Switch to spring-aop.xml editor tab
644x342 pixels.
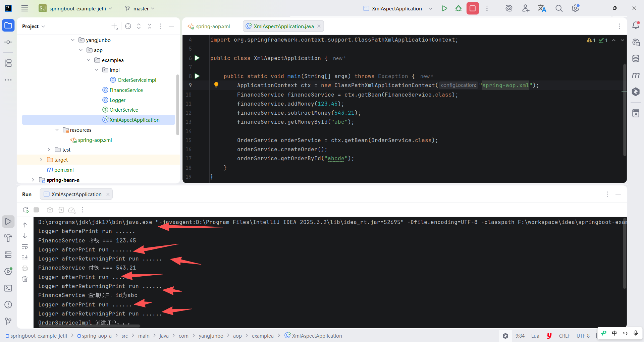[x=209, y=26]
